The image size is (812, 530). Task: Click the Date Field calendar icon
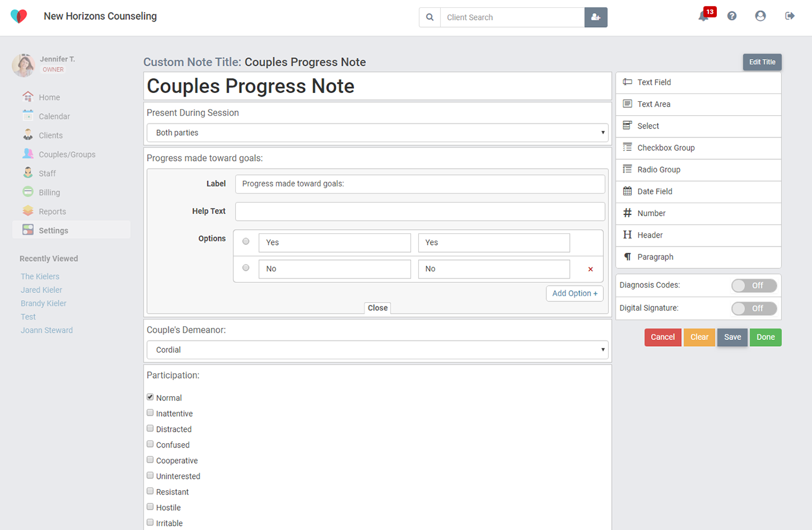click(x=628, y=191)
